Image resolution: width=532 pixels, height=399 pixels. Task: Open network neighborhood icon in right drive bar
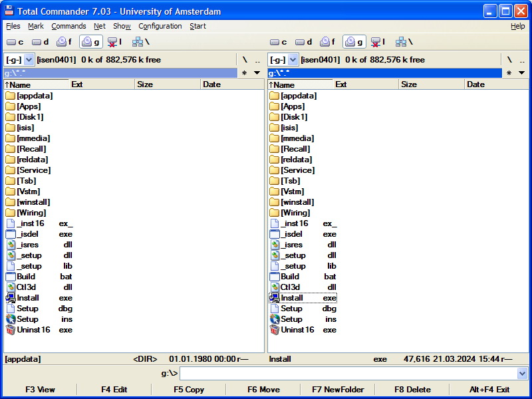pos(404,42)
